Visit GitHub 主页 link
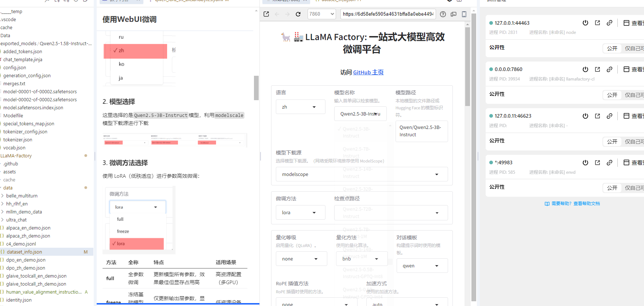 click(368, 72)
